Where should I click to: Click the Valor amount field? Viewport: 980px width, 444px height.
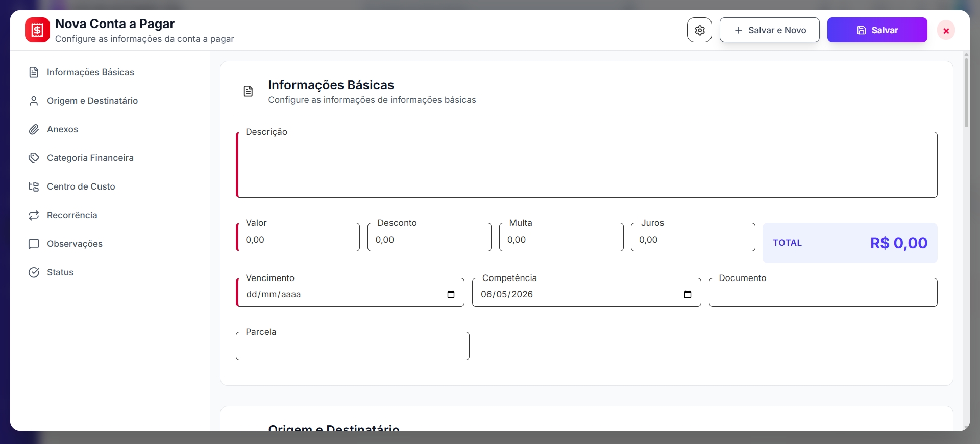pos(298,237)
